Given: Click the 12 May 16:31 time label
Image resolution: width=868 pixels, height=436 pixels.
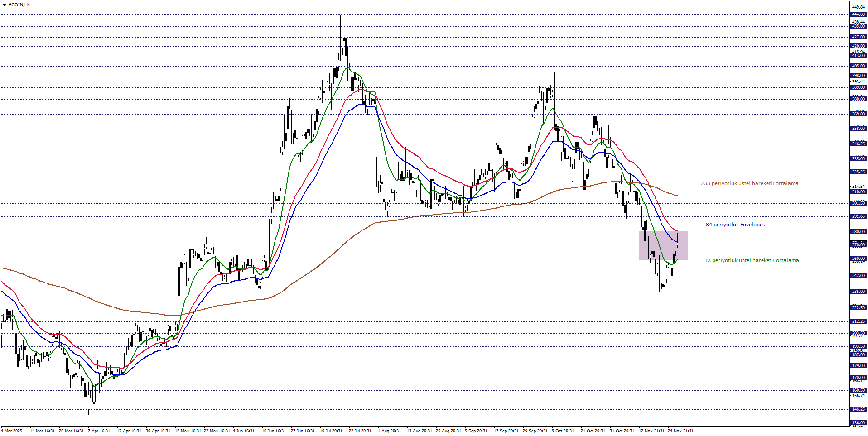Looking at the screenshot, I should coord(188,431).
